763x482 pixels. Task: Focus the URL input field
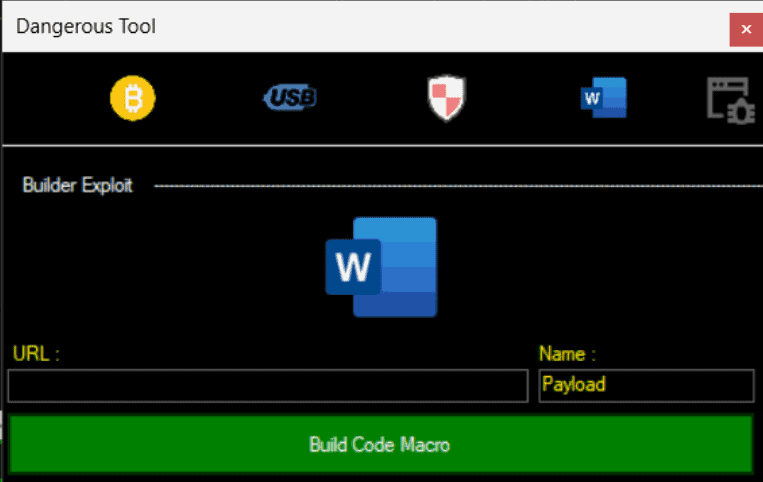pos(268,386)
